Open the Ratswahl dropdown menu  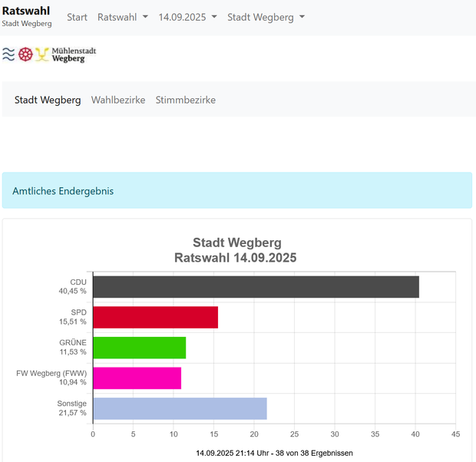[122, 17]
